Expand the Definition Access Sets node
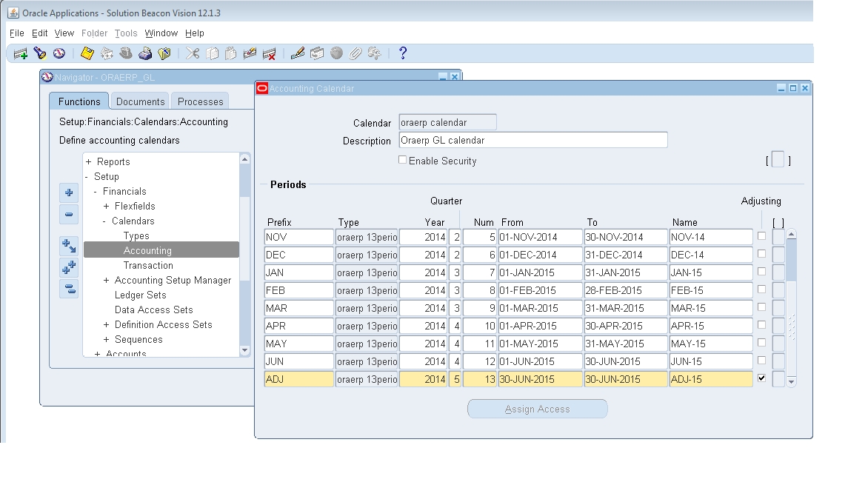 (x=107, y=325)
